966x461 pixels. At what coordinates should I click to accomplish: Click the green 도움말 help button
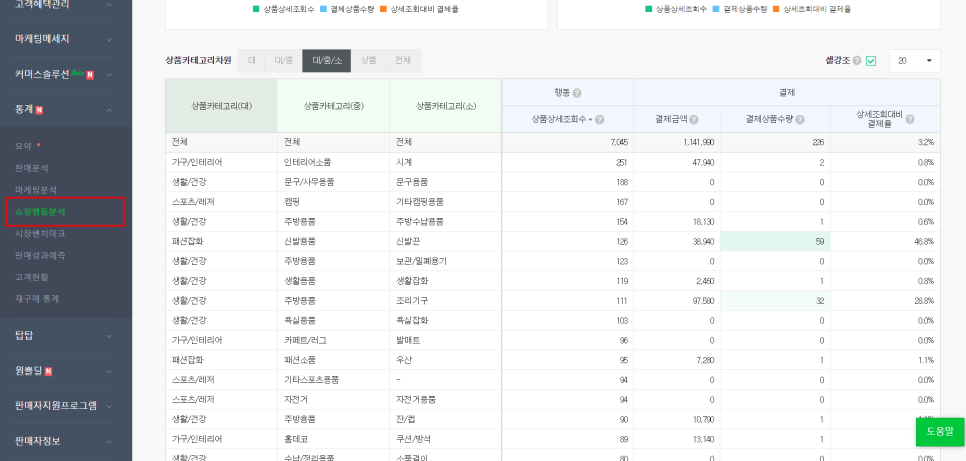tap(940, 431)
